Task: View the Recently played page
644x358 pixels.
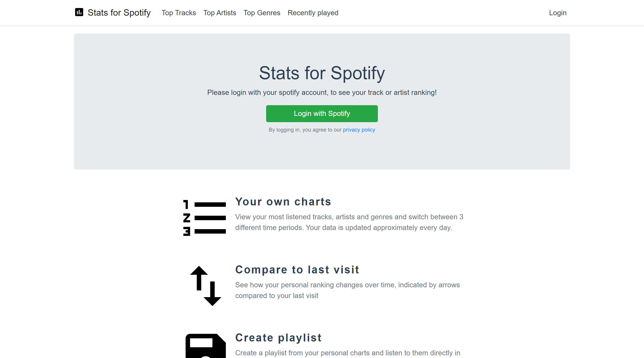Action: [x=313, y=13]
